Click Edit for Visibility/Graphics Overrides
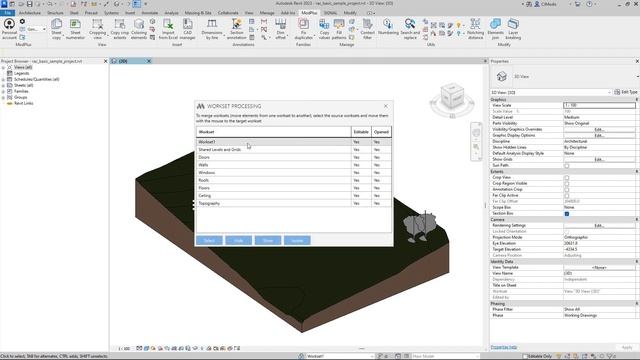This screenshot has width=640, height=360. point(599,129)
